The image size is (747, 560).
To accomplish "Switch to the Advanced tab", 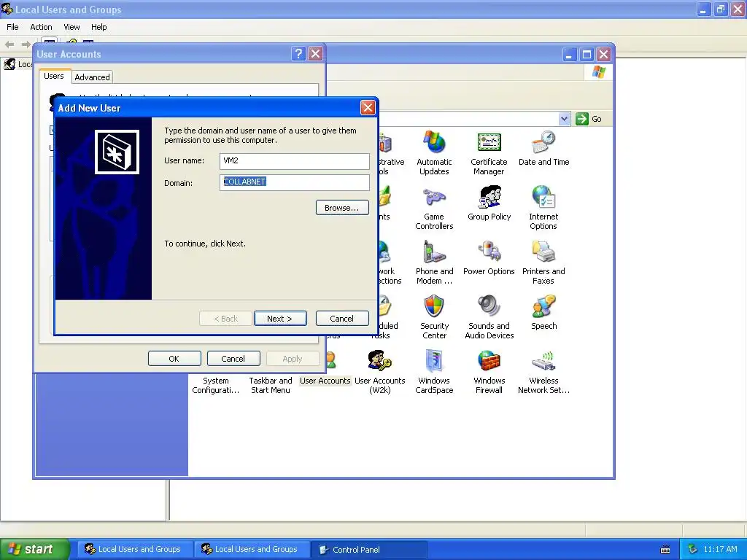I will click(x=92, y=77).
